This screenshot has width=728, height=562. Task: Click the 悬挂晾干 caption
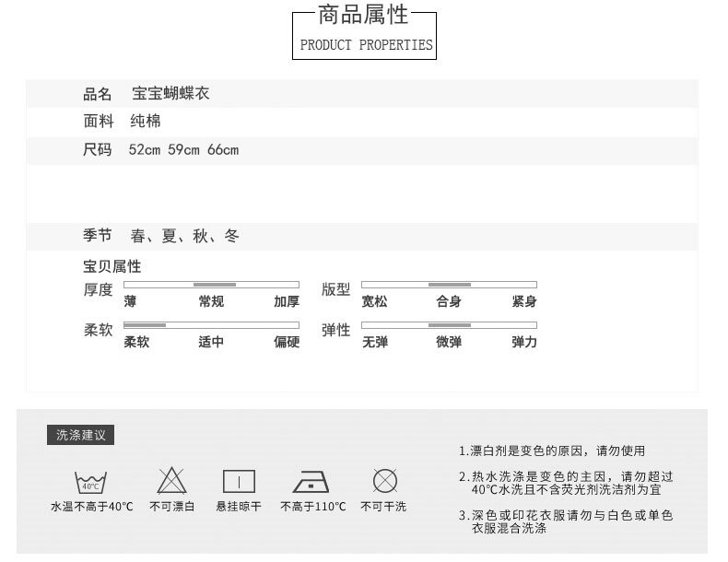[239, 507]
